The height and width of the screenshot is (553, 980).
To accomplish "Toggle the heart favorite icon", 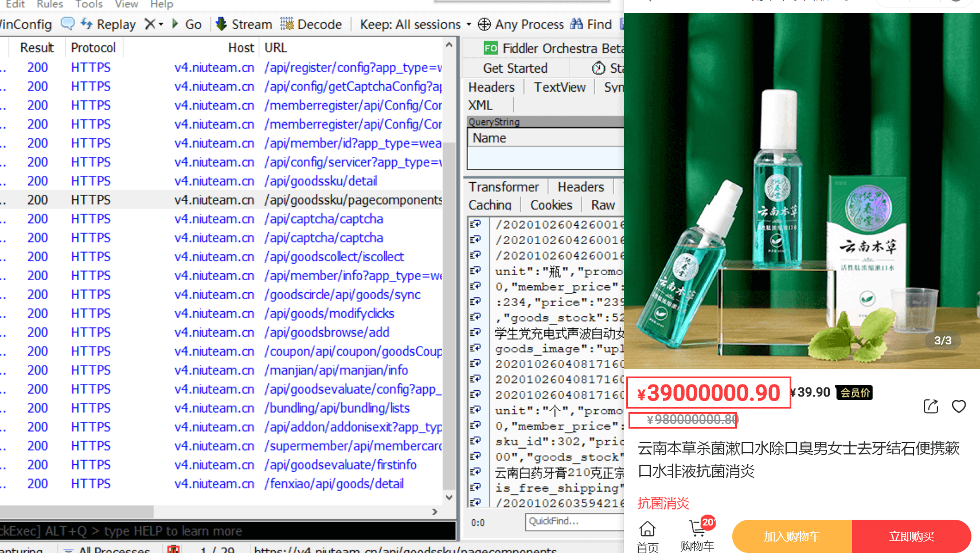I will pyautogui.click(x=959, y=406).
